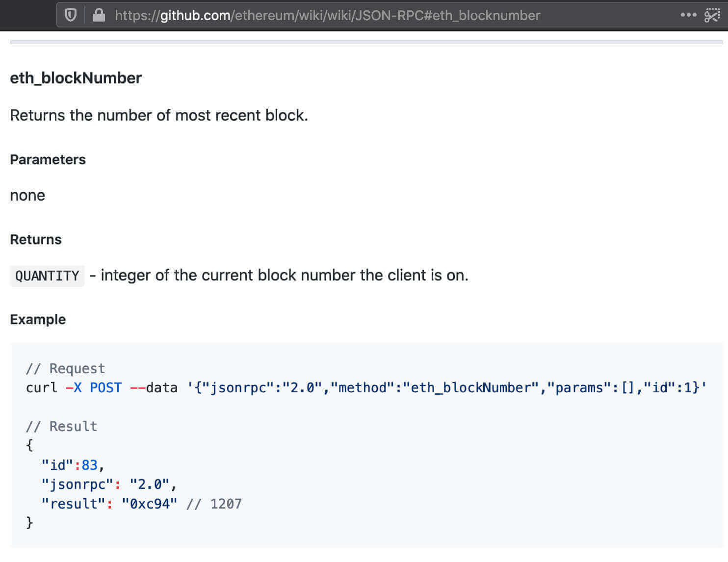Click the screenshot scissors icon
The width and height of the screenshot is (728, 562).
click(x=712, y=15)
